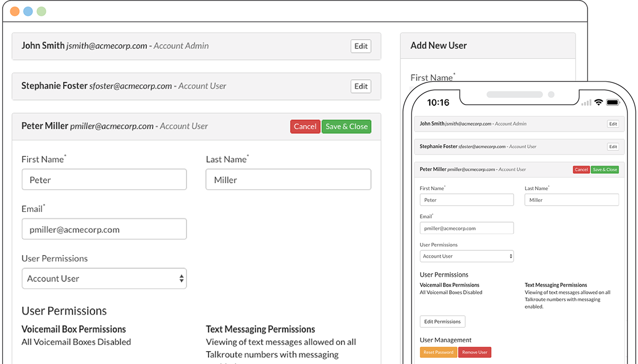Click All Voicemail Boxes Disabled text on desktop
Screen dimensions: 638x364
point(76,342)
